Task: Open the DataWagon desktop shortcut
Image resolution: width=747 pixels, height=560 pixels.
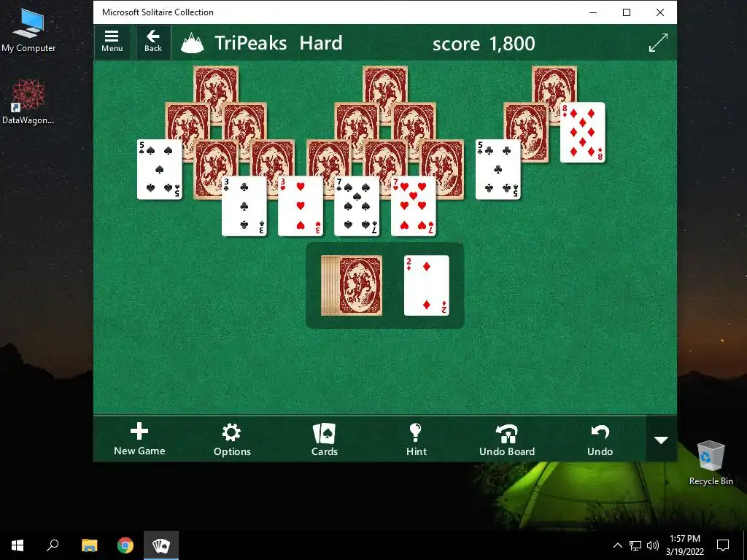Action: [x=28, y=102]
